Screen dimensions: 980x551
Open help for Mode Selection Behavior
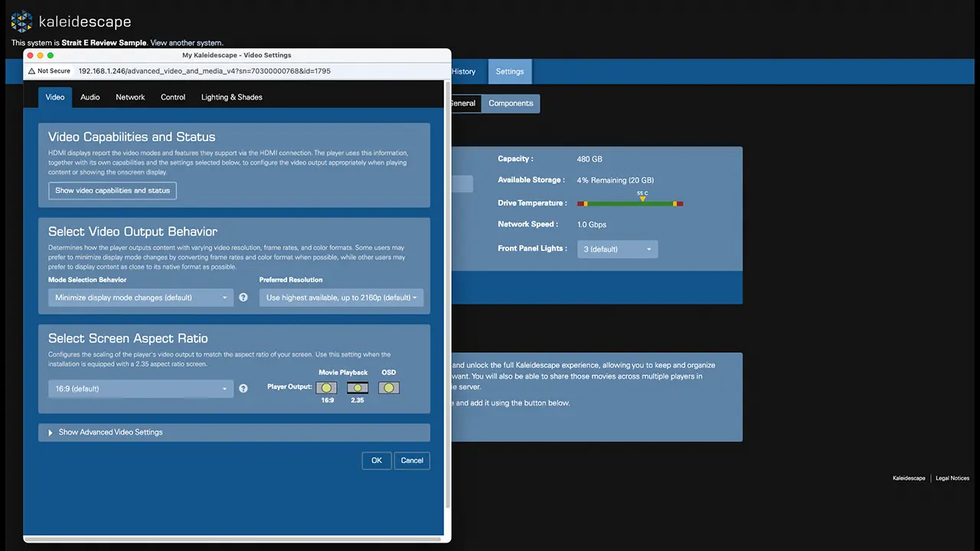tap(243, 298)
